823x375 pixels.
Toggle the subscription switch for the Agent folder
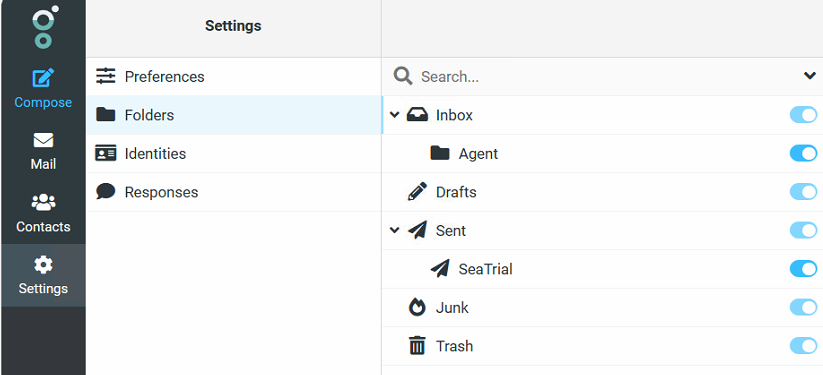(x=803, y=153)
